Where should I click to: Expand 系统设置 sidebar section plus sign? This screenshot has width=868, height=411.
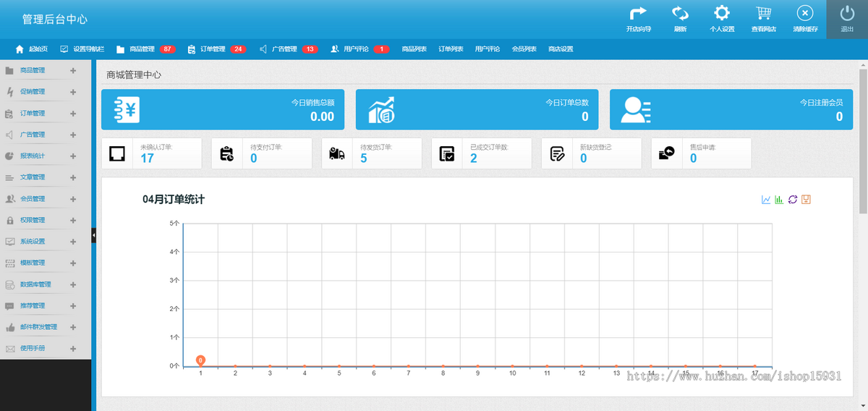(x=73, y=242)
